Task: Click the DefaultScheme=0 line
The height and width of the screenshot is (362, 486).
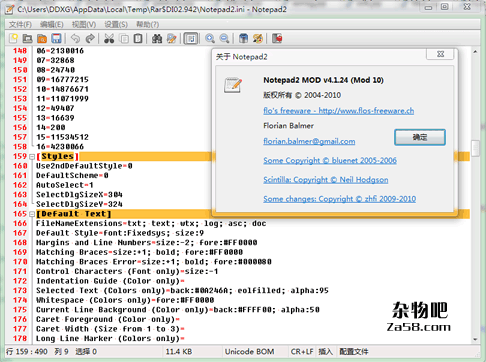Action: [72, 176]
